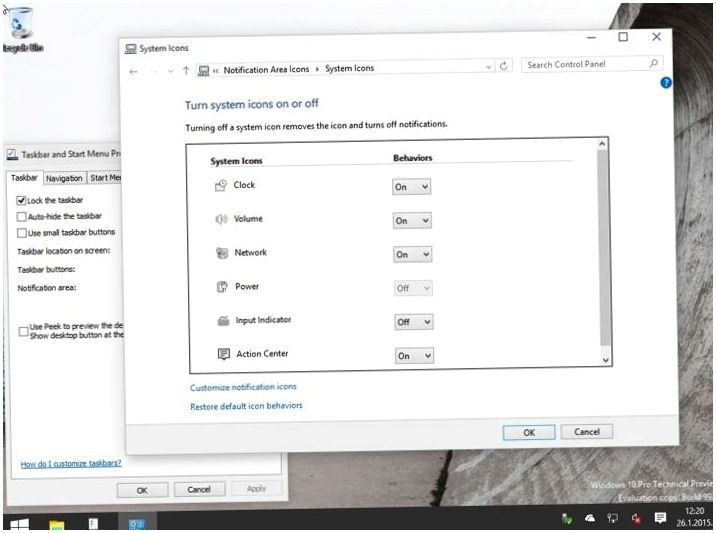Click the System Icons column header
Viewport: 716px width, 533px height.
tap(236, 161)
